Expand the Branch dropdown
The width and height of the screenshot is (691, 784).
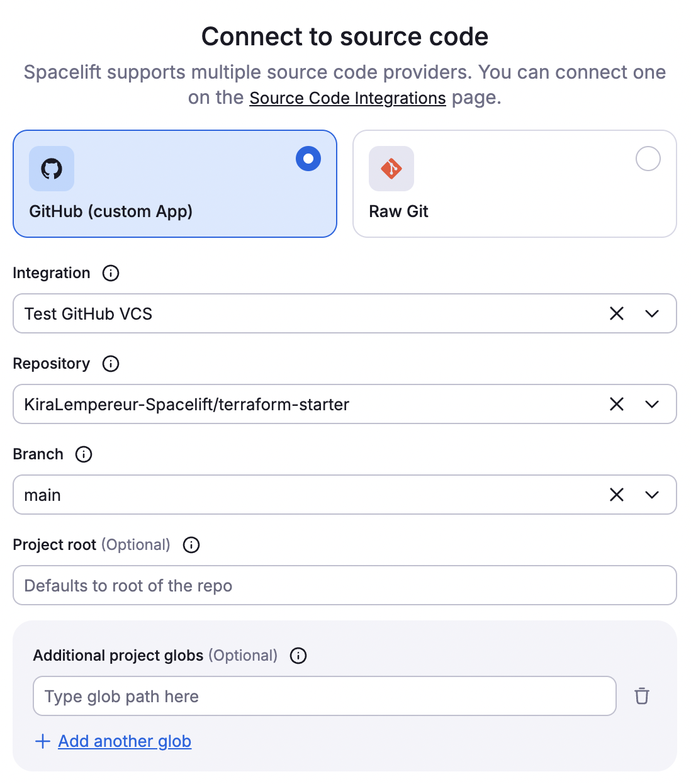(x=652, y=495)
